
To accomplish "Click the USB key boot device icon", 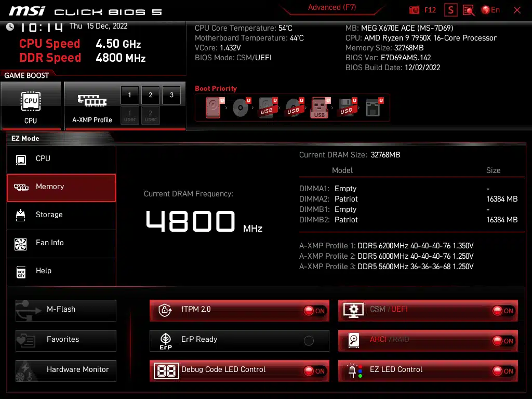I will tap(320, 108).
